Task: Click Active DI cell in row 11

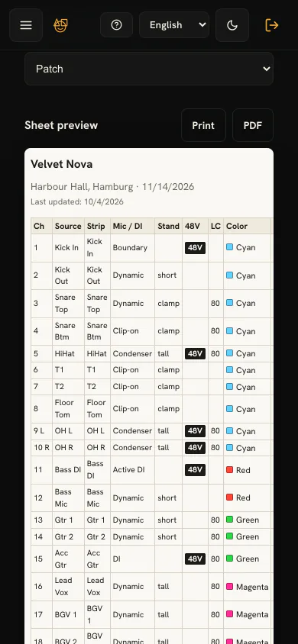Action: [x=132, y=470]
